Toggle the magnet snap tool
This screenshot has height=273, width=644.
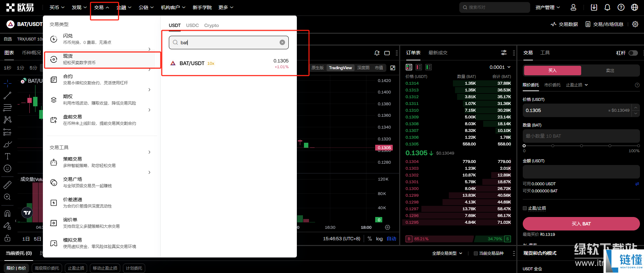[7, 213]
